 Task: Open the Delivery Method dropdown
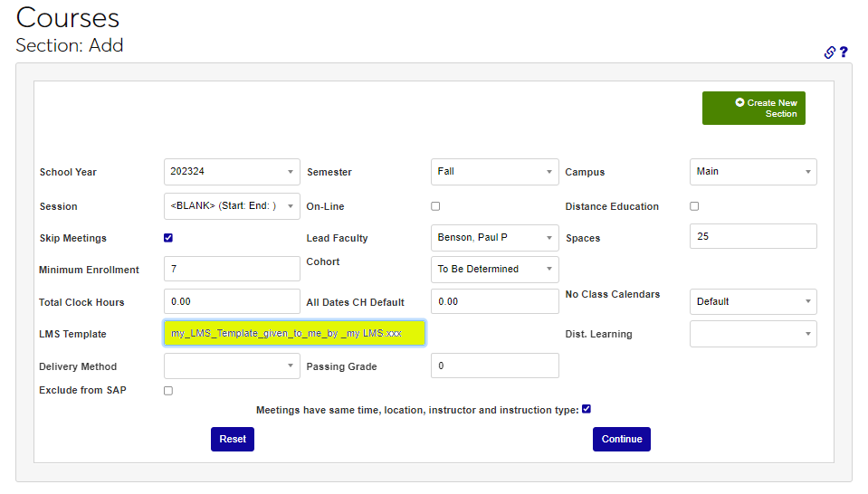[232, 366]
